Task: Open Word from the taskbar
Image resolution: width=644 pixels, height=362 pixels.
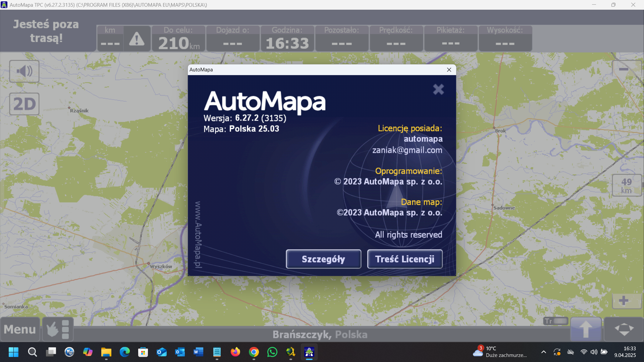Action: tap(199, 352)
